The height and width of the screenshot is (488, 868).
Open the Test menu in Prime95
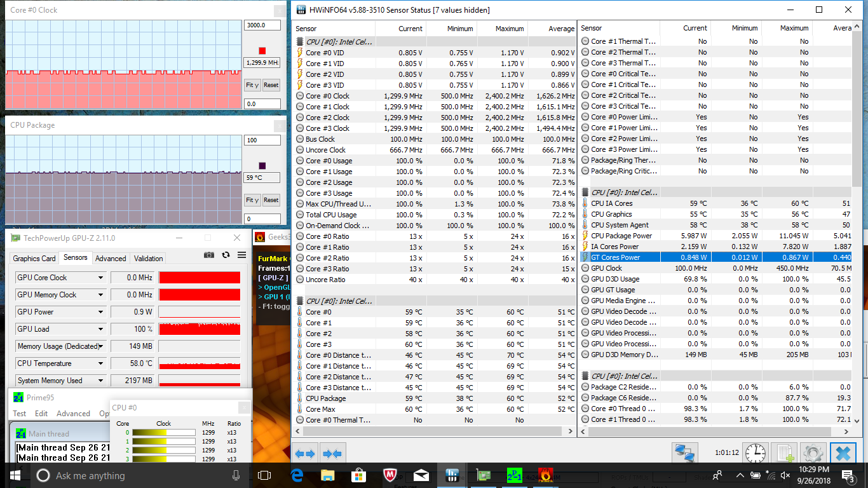pyautogui.click(x=20, y=413)
